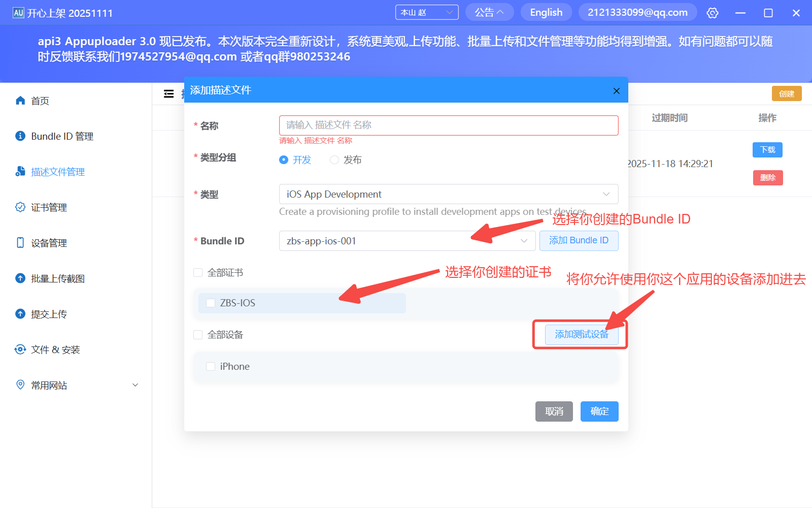
Task: Open 设备管理 in the sidebar
Action: 48,242
